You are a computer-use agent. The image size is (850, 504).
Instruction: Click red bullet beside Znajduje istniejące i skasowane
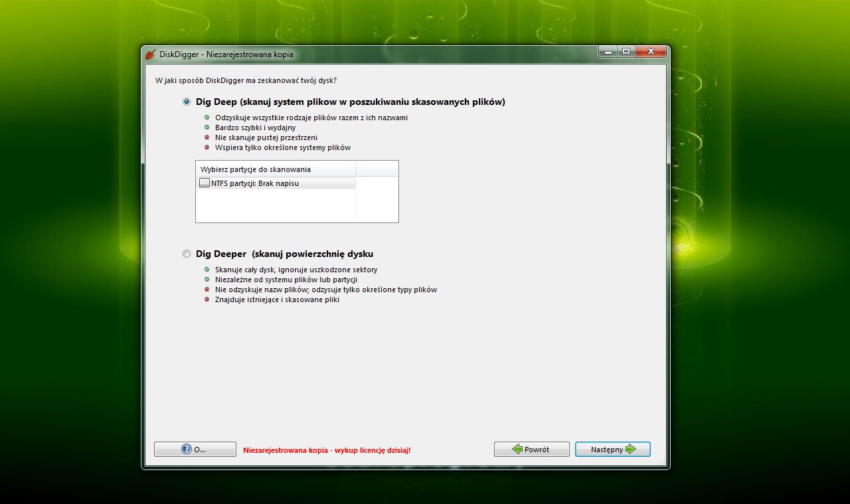click(207, 299)
